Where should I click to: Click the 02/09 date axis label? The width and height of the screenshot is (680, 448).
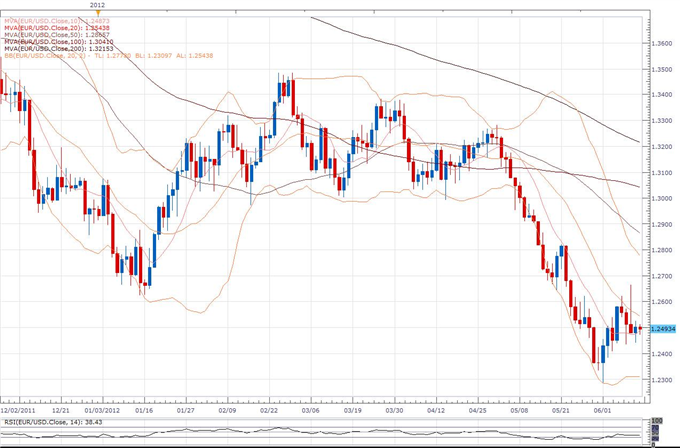click(227, 410)
